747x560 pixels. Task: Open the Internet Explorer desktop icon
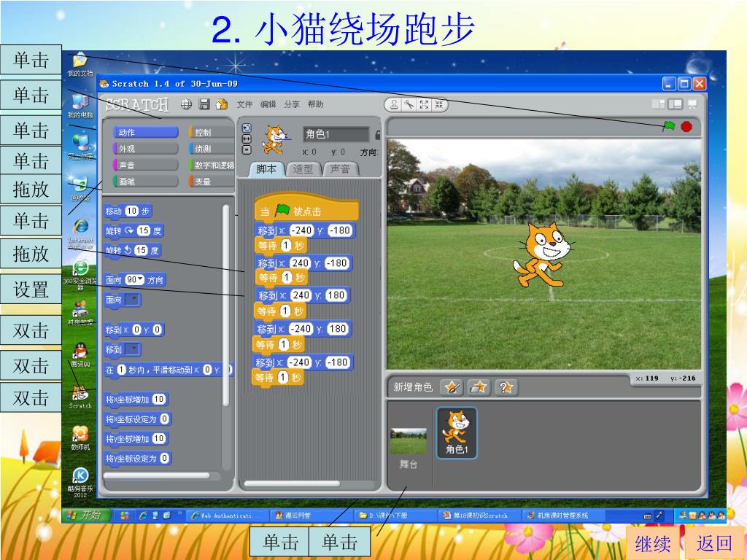tap(80, 233)
